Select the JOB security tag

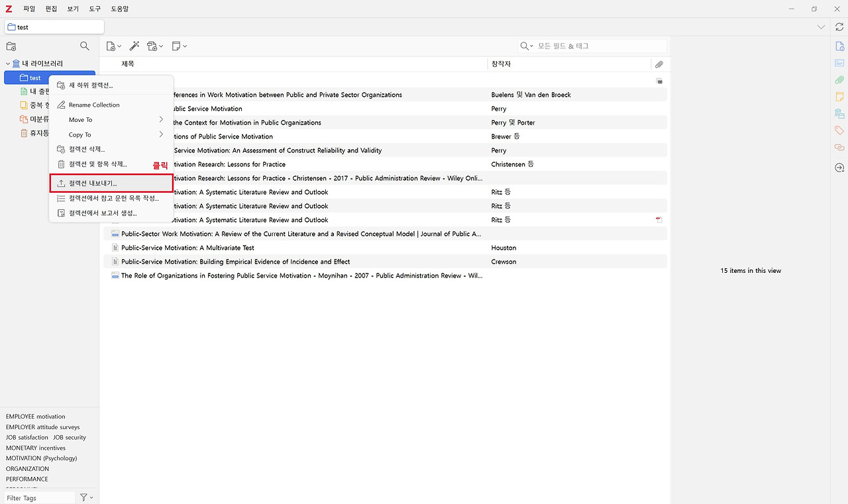click(x=70, y=438)
